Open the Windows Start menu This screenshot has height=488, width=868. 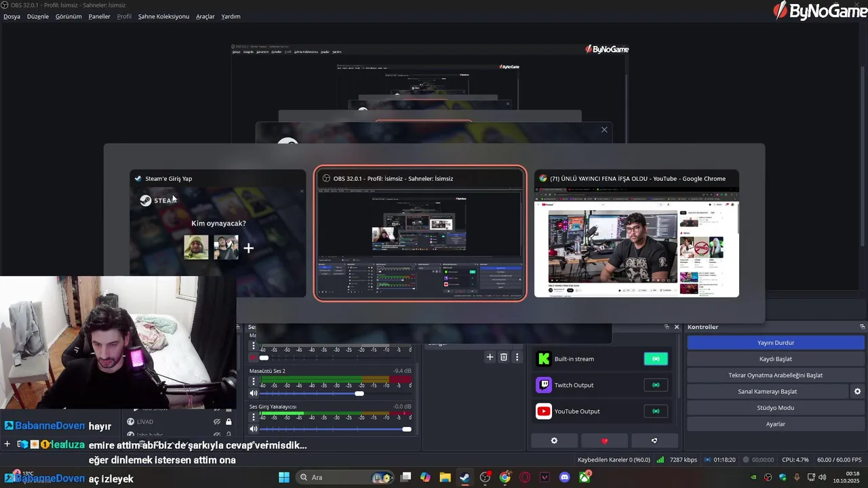tap(284, 477)
